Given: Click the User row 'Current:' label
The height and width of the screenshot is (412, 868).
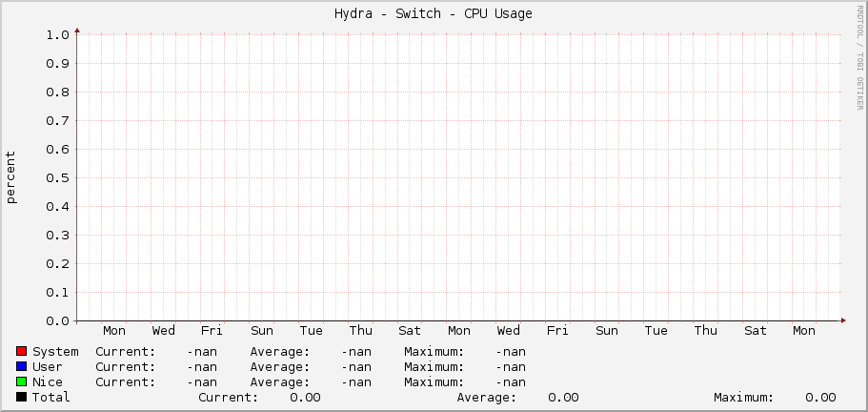Looking at the screenshot, I should pyautogui.click(x=125, y=366).
